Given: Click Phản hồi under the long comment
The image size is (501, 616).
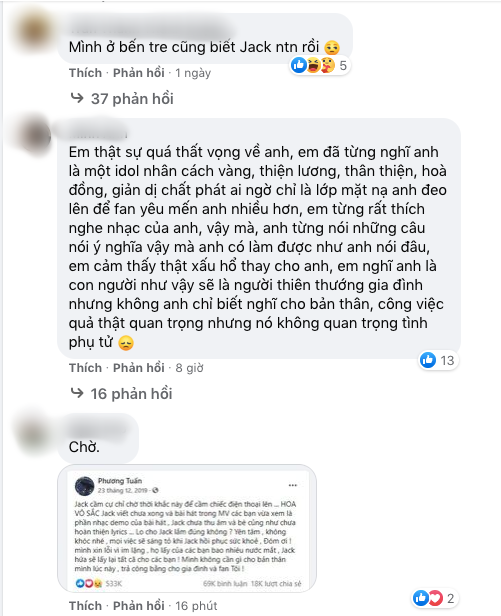Looking at the screenshot, I should pyautogui.click(x=139, y=368).
